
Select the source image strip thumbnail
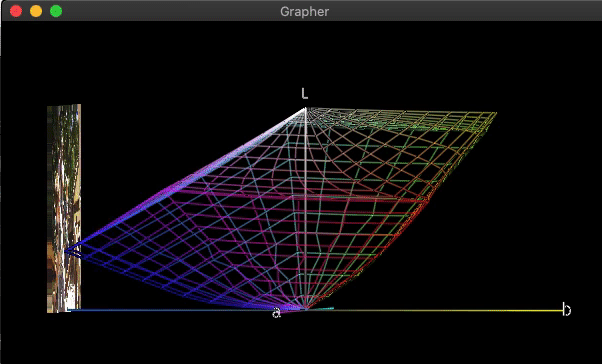click(x=64, y=208)
